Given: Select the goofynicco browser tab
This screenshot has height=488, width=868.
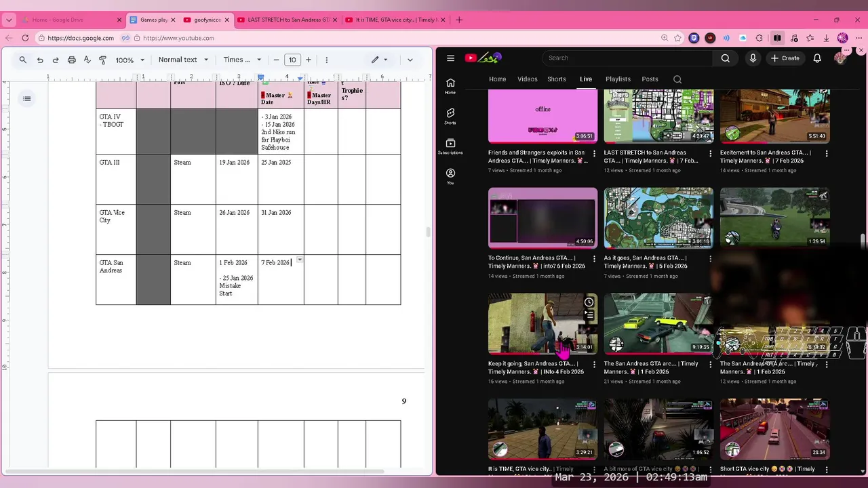Looking at the screenshot, I should click(207, 20).
